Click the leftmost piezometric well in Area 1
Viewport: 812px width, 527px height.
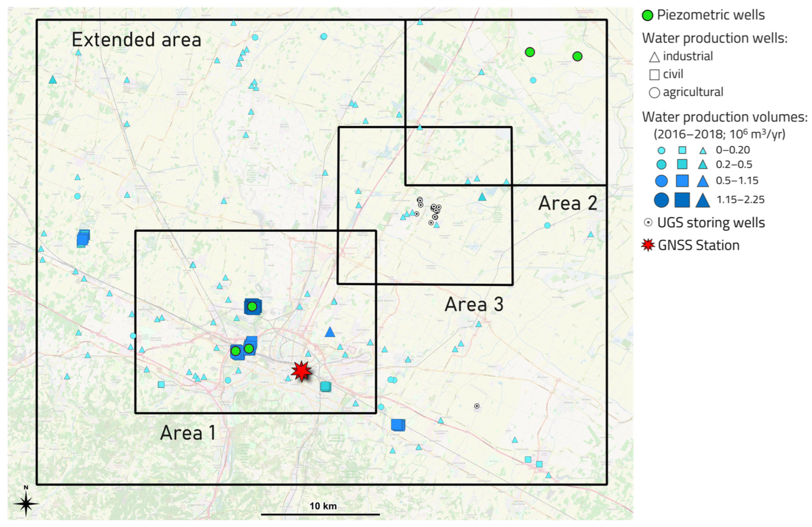(x=235, y=351)
